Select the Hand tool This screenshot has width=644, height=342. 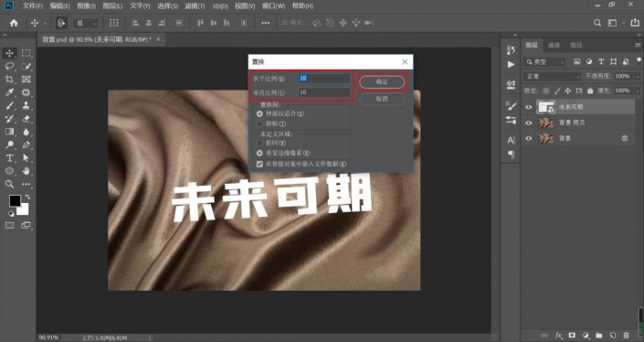click(26, 171)
